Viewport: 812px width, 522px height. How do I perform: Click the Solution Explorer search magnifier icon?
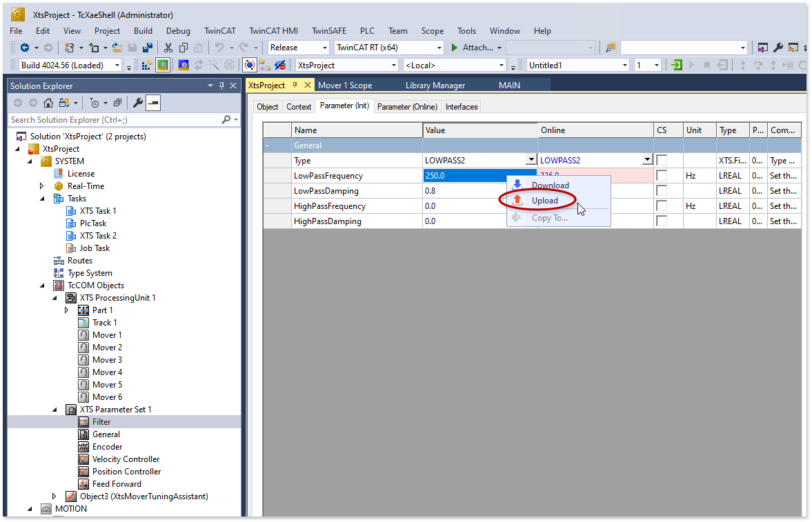click(226, 119)
